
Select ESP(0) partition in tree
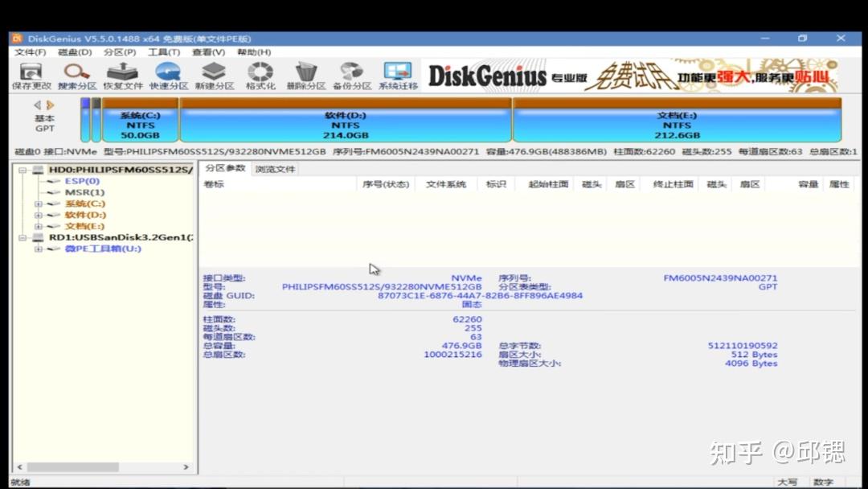tap(82, 181)
